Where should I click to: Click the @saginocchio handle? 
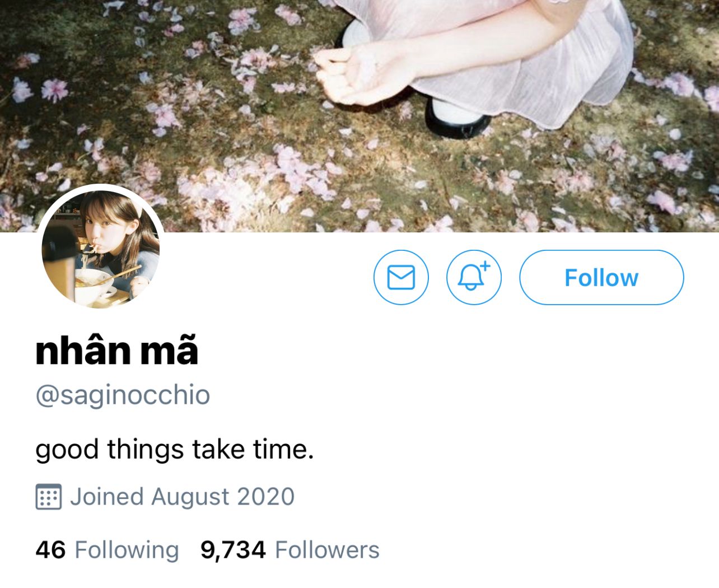pos(123,395)
